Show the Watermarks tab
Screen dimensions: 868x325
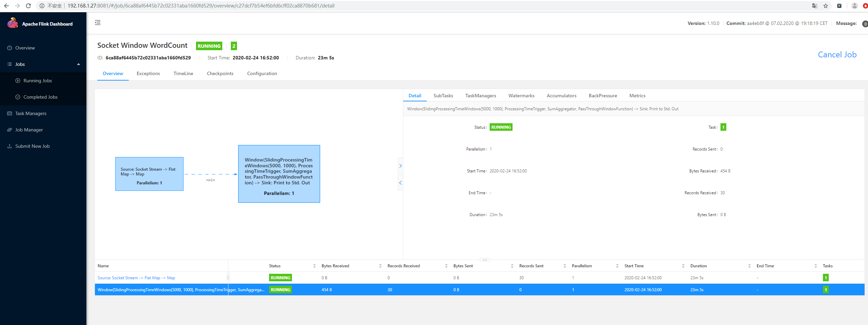coord(521,96)
